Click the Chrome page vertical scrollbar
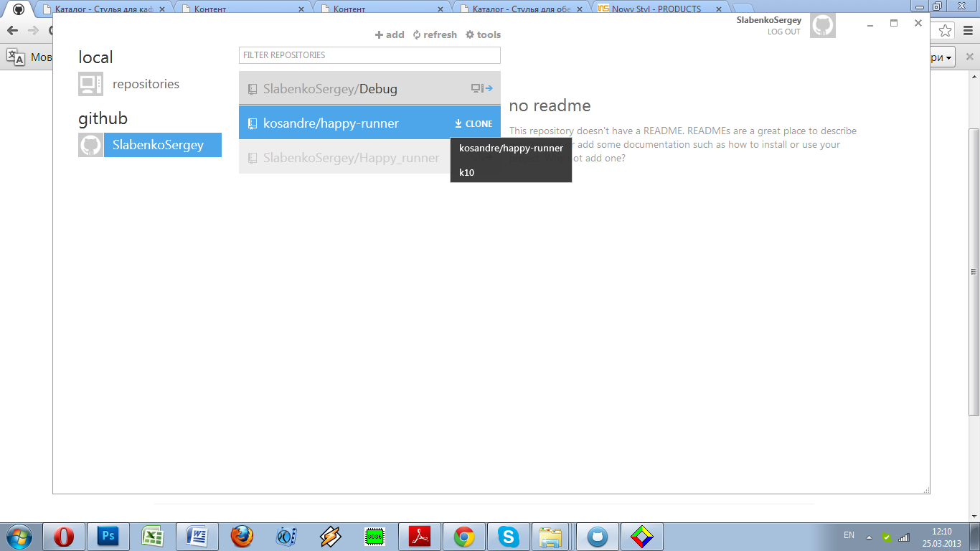The image size is (980, 551). pyautogui.click(x=974, y=272)
